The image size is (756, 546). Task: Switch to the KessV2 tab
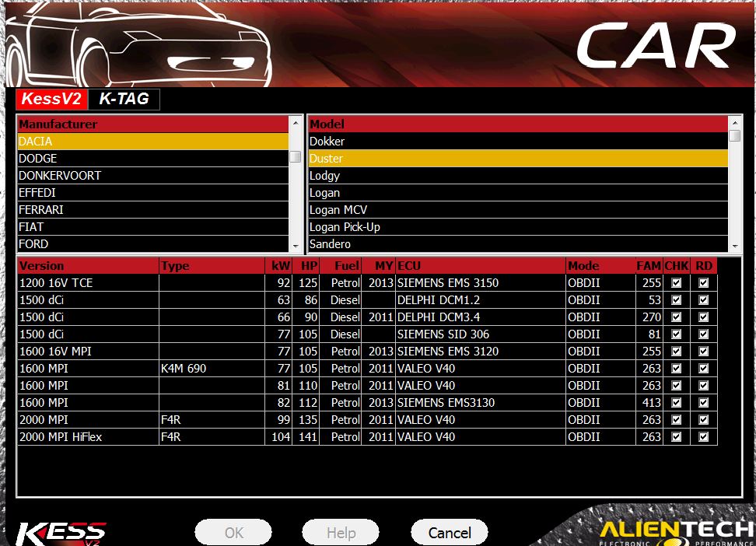(51, 99)
